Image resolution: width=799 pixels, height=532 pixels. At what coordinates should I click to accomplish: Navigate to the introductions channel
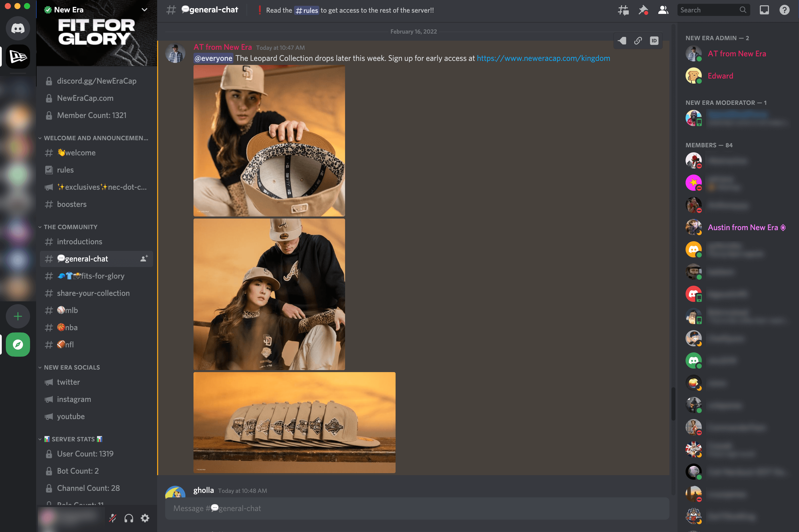(80, 241)
